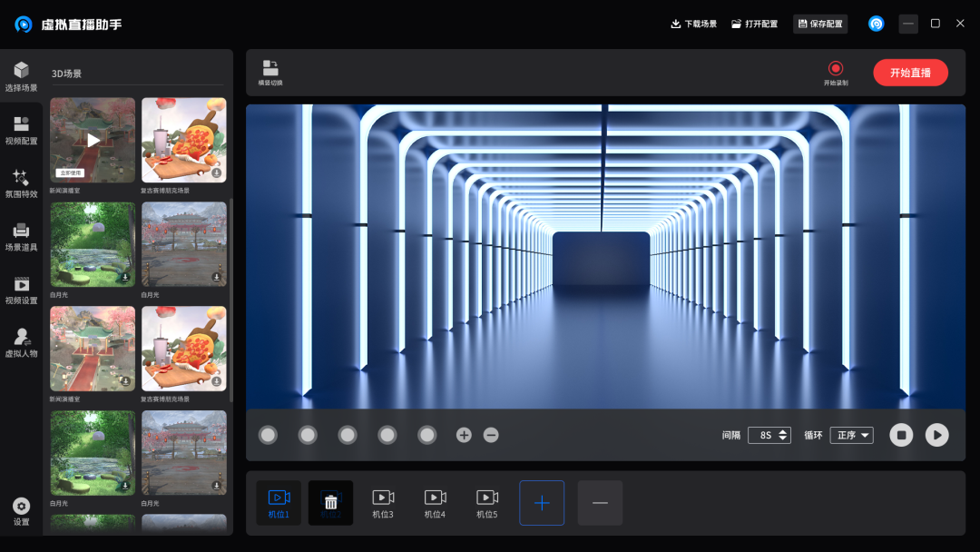Viewport: 980px width, 552px height.
Task: Download the topmost 复古赛博朋克场景 via its arrow icon
Action: click(x=216, y=172)
